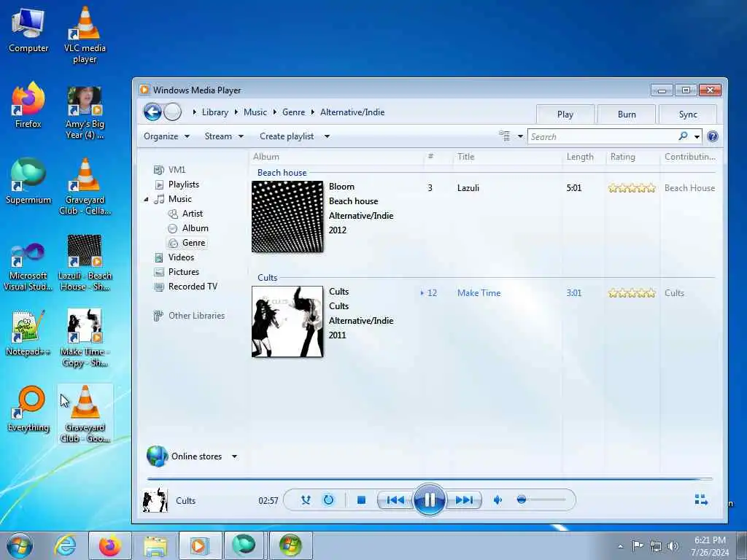
Task: Open the Online stores dropdown arrow
Action: pyautogui.click(x=234, y=456)
